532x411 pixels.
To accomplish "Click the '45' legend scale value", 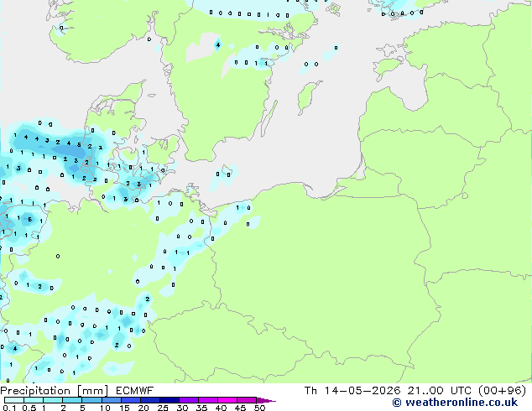I will 240,408.
